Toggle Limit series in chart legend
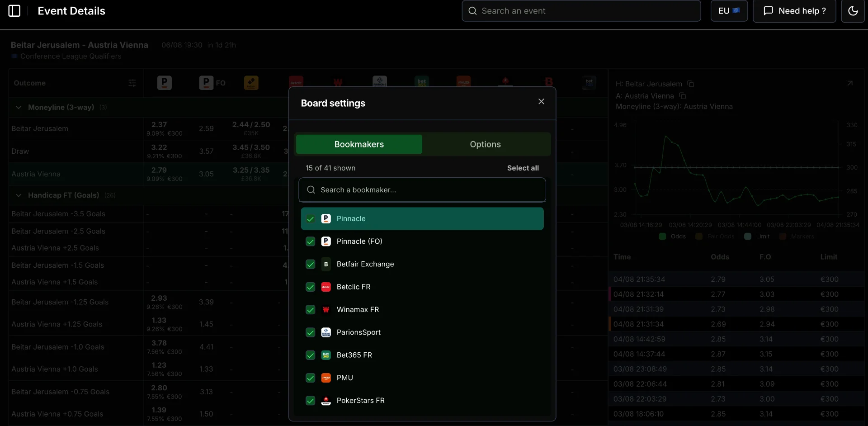868x426 pixels. [x=757, y=237]
